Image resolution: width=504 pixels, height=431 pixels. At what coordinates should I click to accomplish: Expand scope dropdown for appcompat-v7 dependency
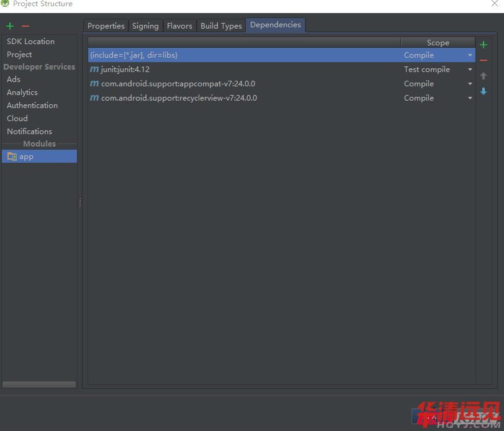tap(470, 84)
